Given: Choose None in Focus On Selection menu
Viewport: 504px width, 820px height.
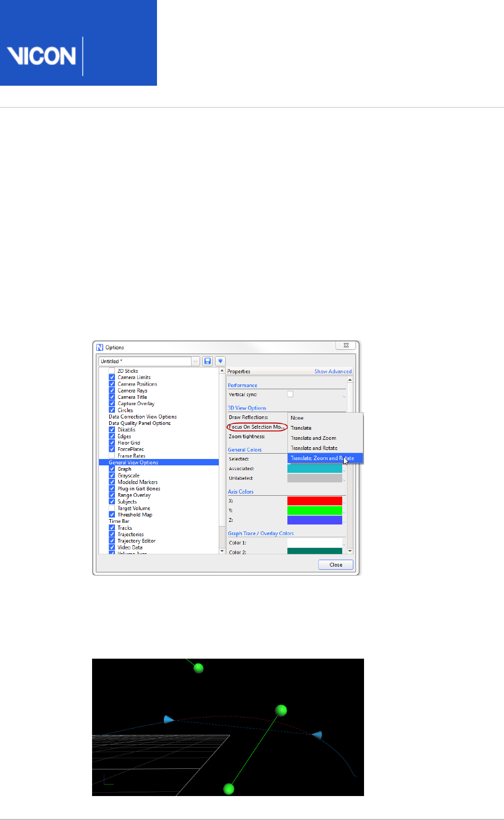Looking at the screenshot, I should 325,418.
